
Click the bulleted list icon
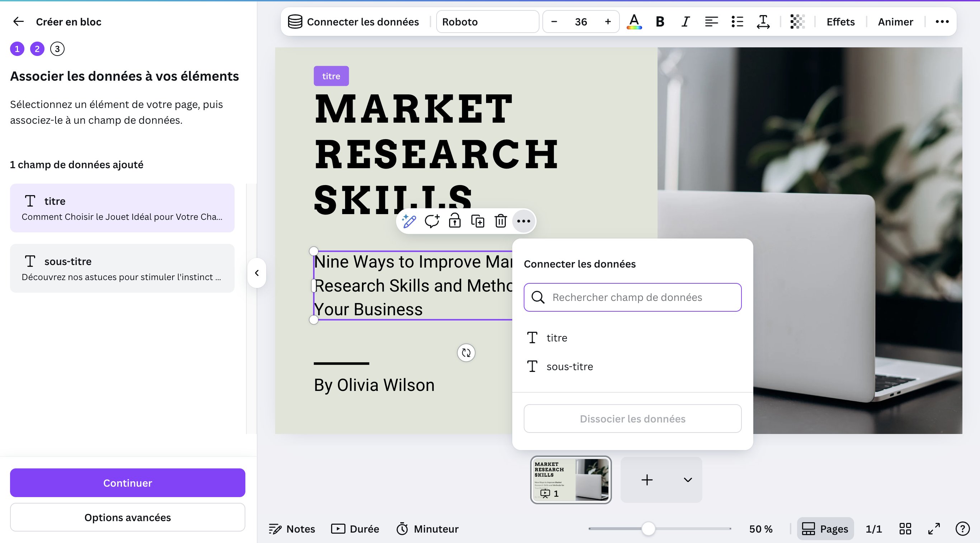(737, 22)
